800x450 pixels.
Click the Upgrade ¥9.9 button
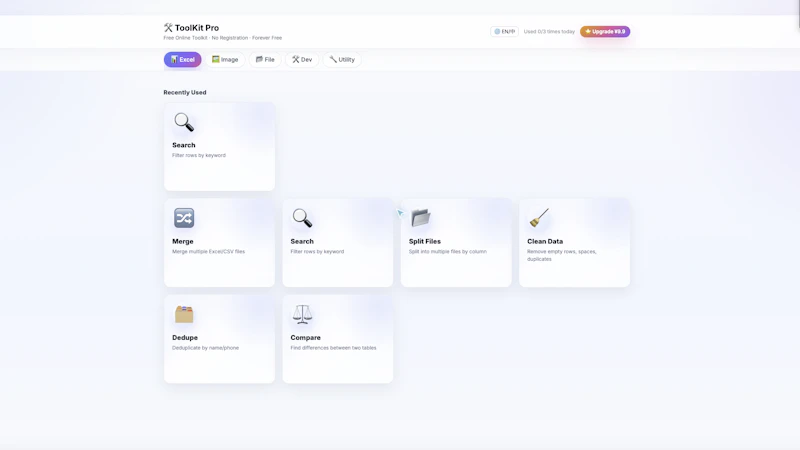(x=605, y=32)
